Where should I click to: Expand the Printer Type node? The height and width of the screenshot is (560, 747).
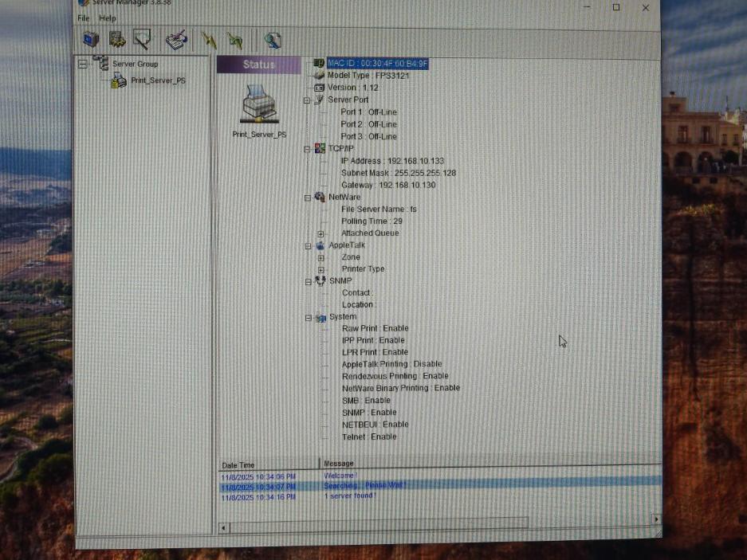click(x=321, y=269)
